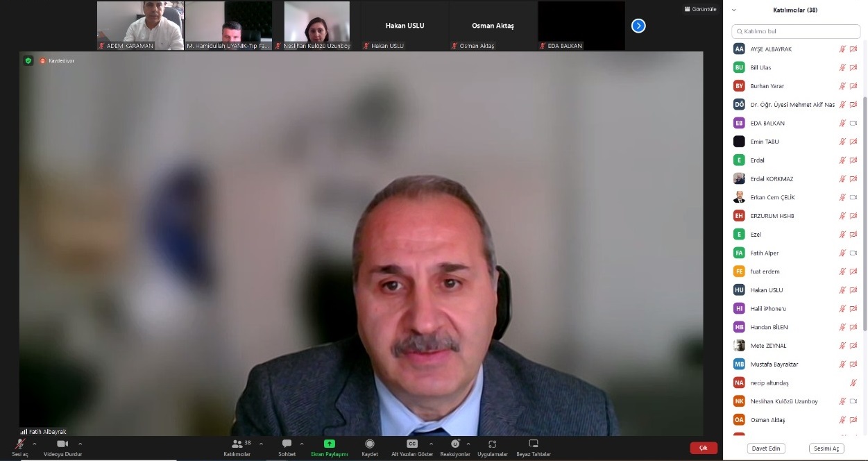
Task: Stop camera with Videoyu Durdur
Action: [62, 444]
